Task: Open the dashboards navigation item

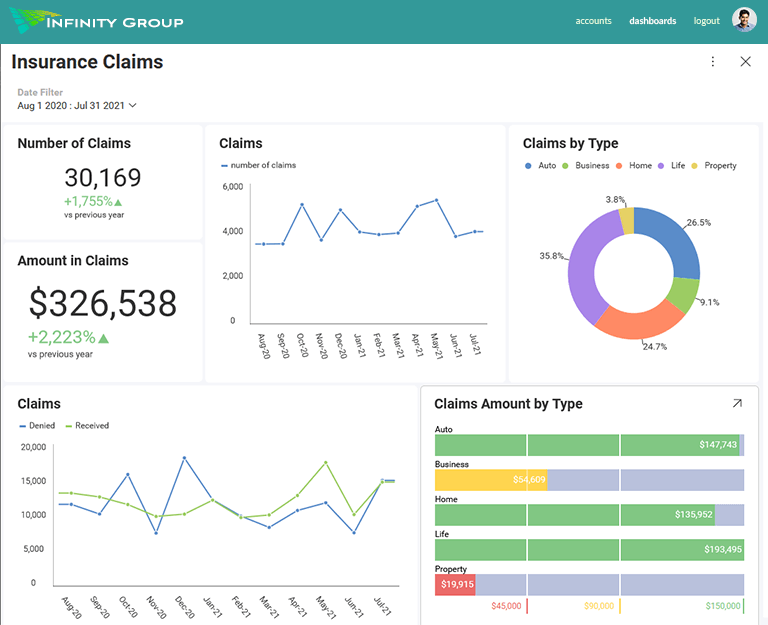Action: [652, 21]
